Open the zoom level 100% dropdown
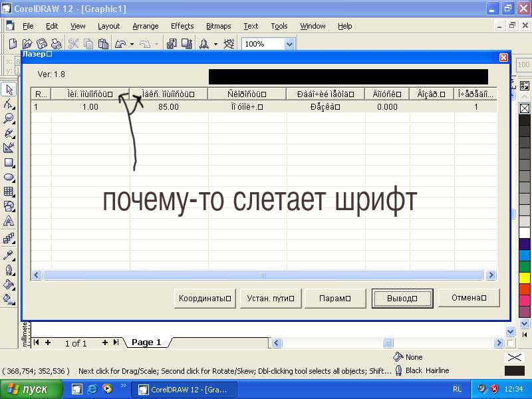The width and height of the screenshot is (532, 399). [289, 44]
